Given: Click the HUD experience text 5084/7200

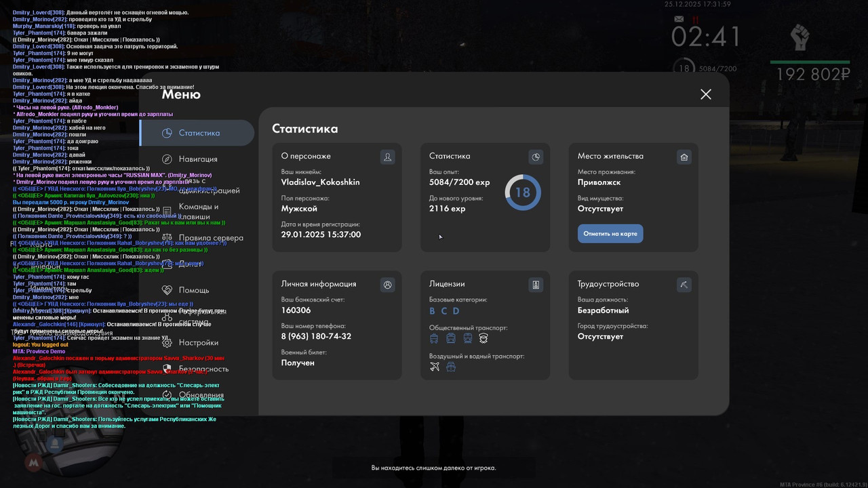Looking at the screenshot, I should tap(717, 68).
